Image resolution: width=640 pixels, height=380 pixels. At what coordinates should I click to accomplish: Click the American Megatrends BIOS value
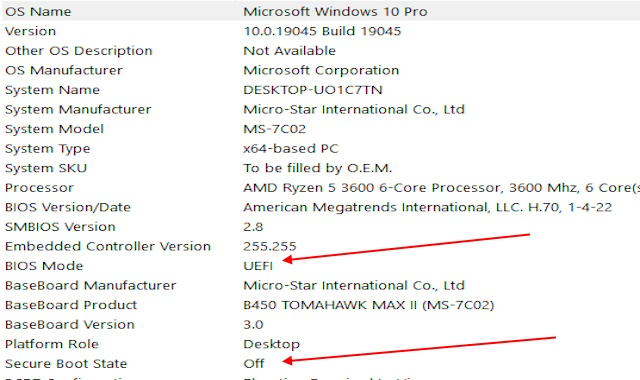[x=427, y=207]
